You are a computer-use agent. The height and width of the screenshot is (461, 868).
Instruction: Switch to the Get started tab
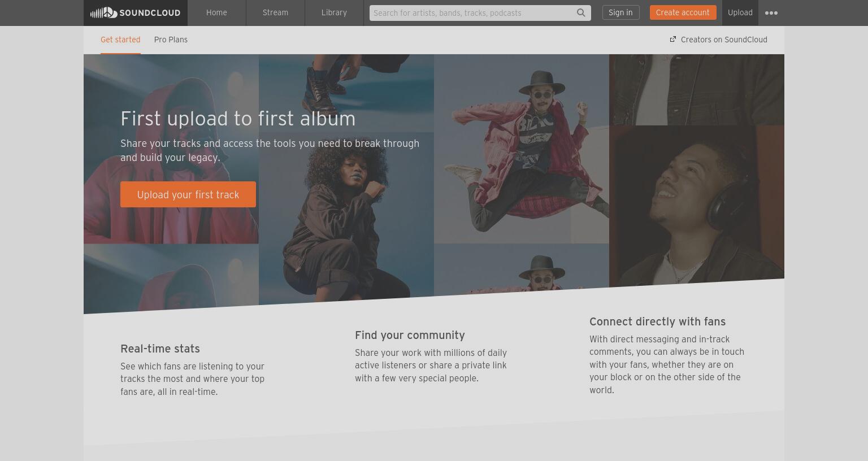pyautogui.click(x=120, y=40)
